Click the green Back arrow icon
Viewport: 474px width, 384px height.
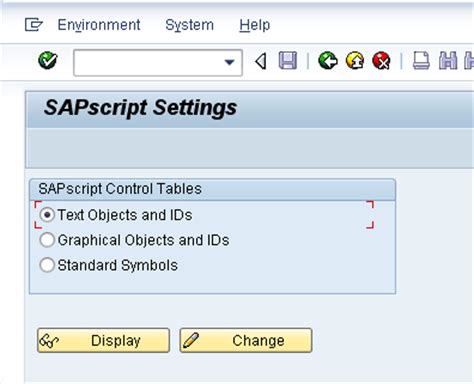pyautogui.click(x=328, y=61)
